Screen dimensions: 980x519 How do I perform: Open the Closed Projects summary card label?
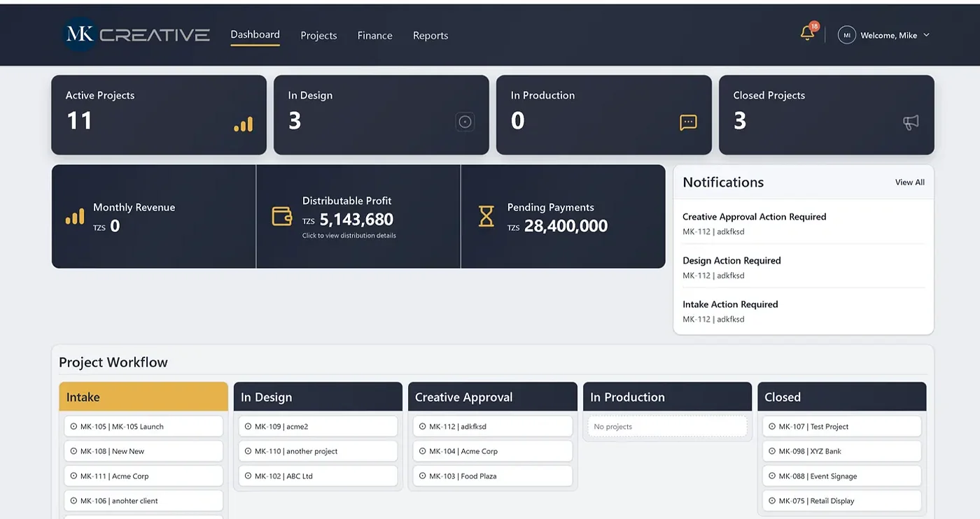769,95
